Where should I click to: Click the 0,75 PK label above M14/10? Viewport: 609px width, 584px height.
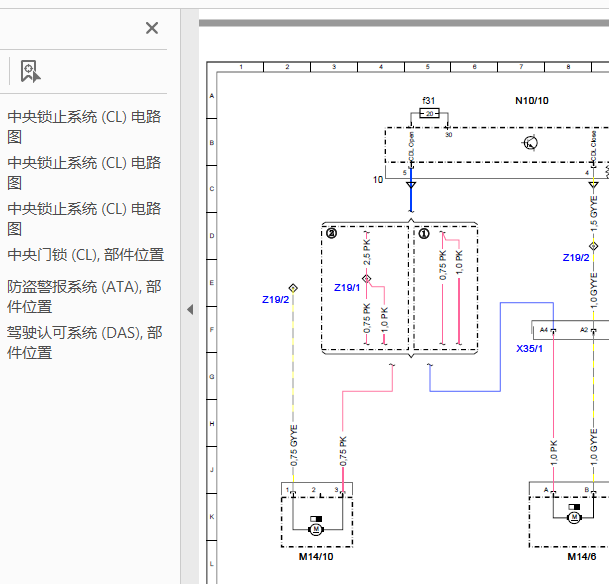click(x=343, y=451)
